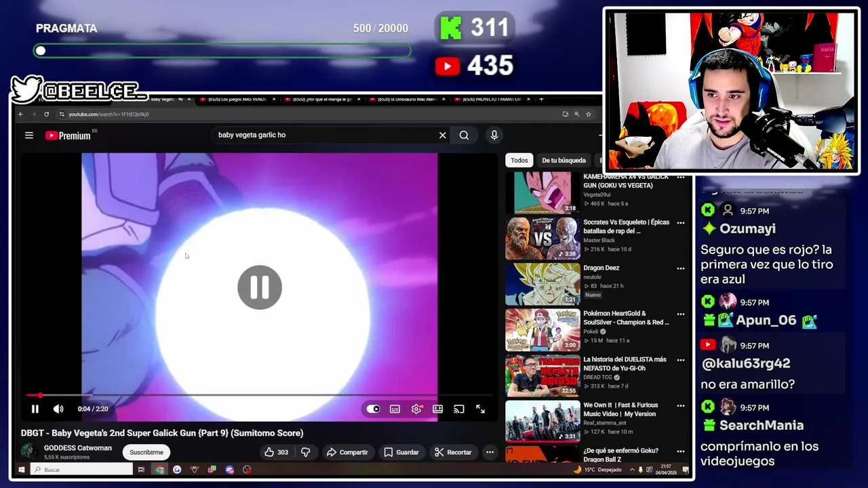This screenshot has height=488, width=868.
Task: Switch to theater mode view
Action: (x=437, y=409)
